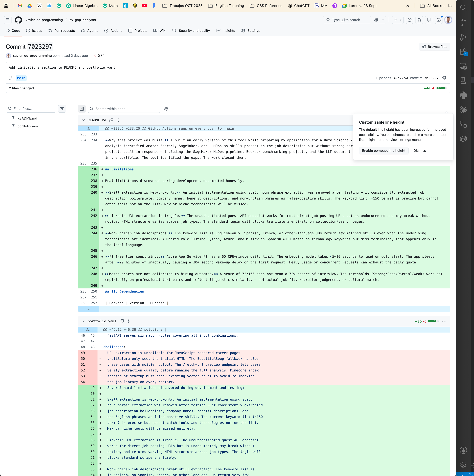Open the file tree filter options button
The width and height of the screenshot is (474, 476).
point(62,109)
